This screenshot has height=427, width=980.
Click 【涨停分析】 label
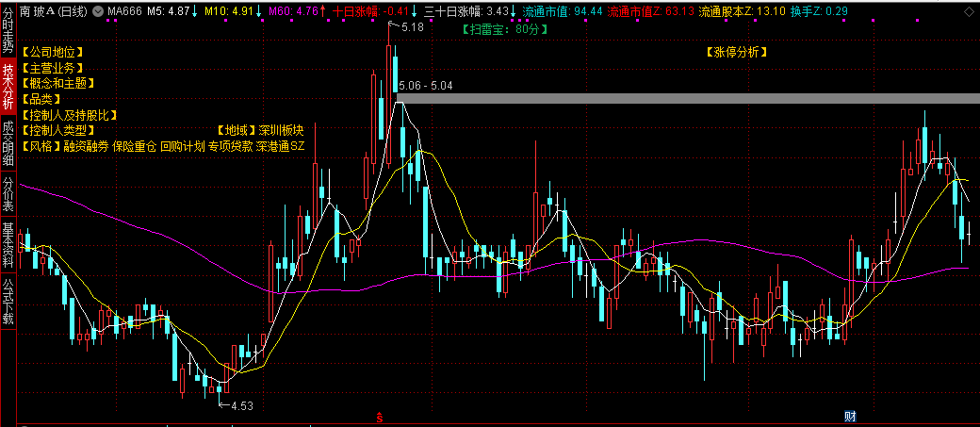pyautogui.click(x=736, y=53)
